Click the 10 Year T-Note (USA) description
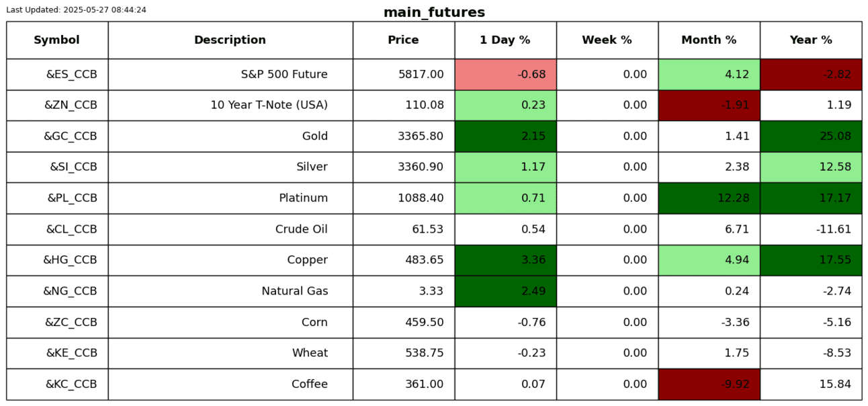 pyautogui.click(x=269, y=106)
